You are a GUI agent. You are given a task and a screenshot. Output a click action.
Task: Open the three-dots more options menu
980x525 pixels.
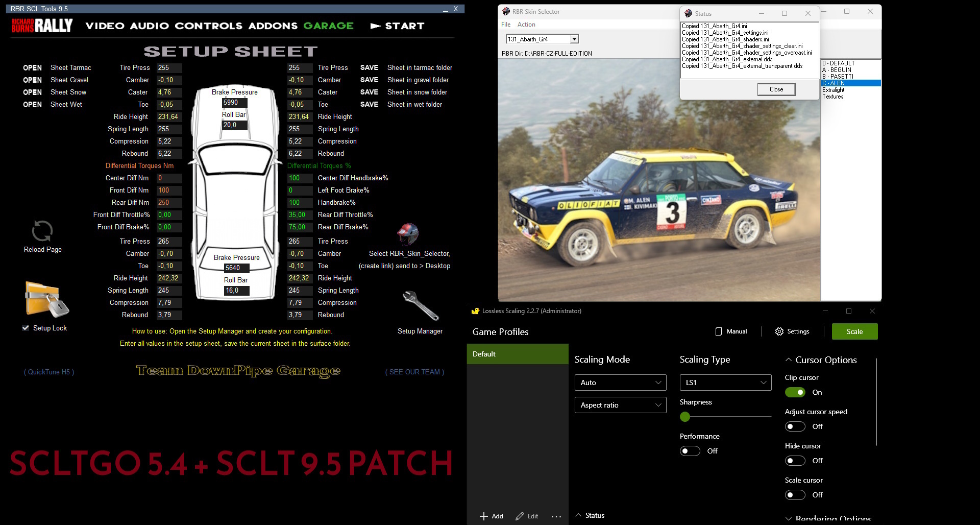point(556,517)
